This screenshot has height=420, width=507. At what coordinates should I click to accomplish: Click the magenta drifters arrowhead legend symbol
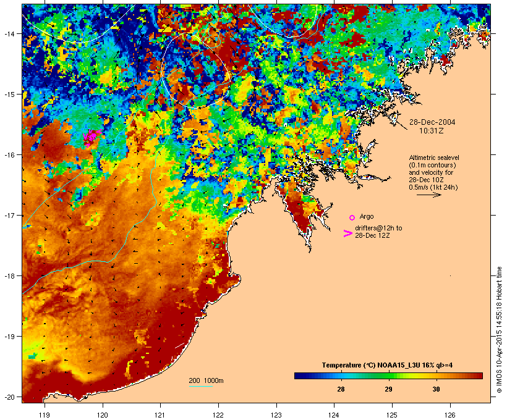[x=347, y=233]
